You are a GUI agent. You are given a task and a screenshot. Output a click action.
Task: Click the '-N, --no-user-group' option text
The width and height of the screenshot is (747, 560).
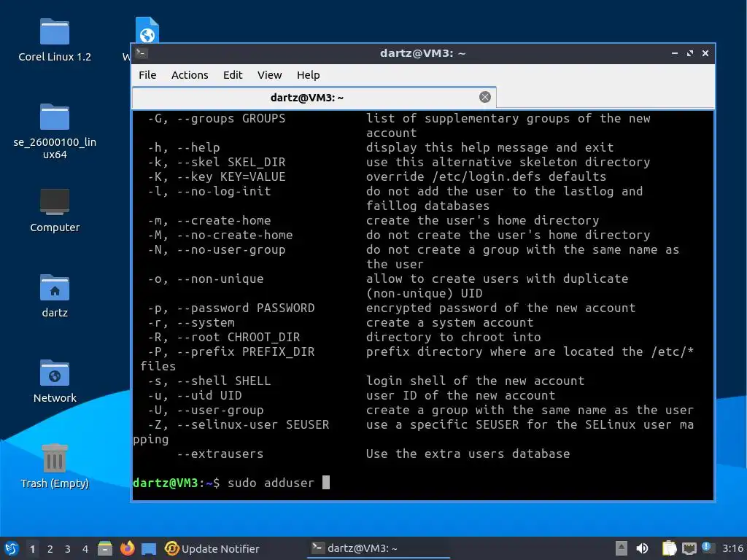[216, 249]
